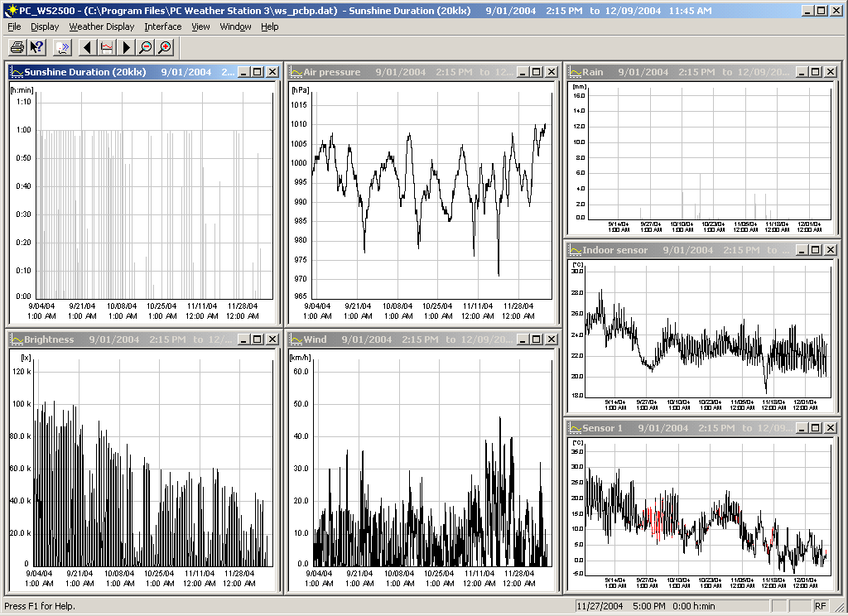Image resolution: width=848 pixels, height=616 pixels.
Task: Click inside the Indoor sensor temperature plot
Action: [x=709, y=330]
